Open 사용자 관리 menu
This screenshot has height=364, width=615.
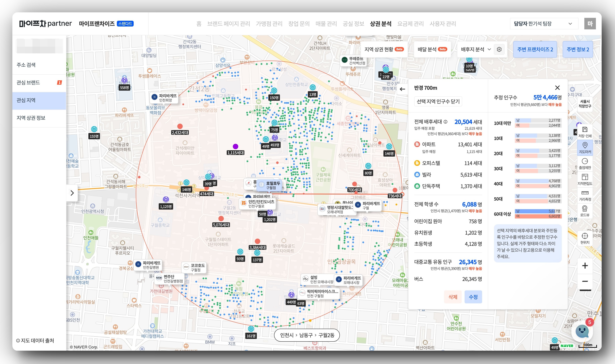tap(443, 24)
